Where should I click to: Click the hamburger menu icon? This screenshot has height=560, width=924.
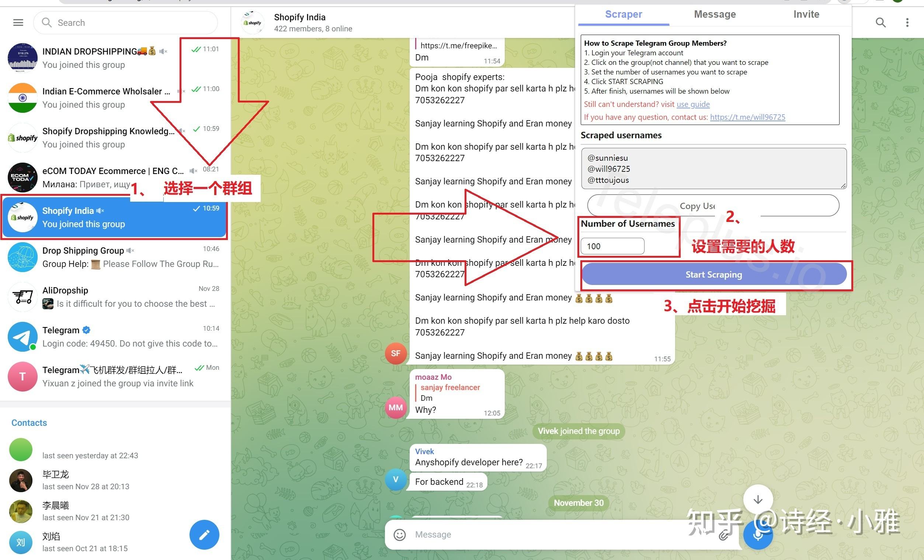click(x=18, y=22)
